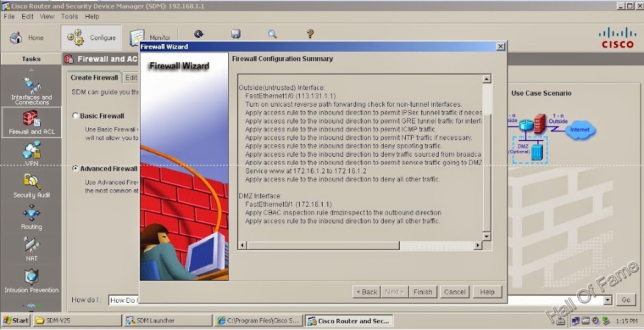This screenshot has height=330, width=644.
Task: Click the Internet cloud in Use Case diagram
Action: pyautogui.click(x=579, y=130)
